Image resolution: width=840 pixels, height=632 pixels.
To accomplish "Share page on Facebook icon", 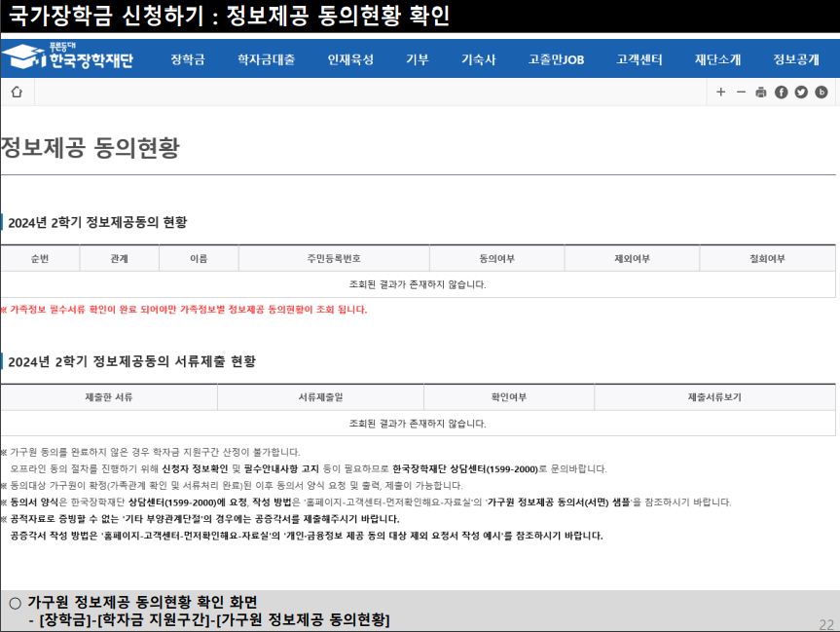I will (781, 93).
